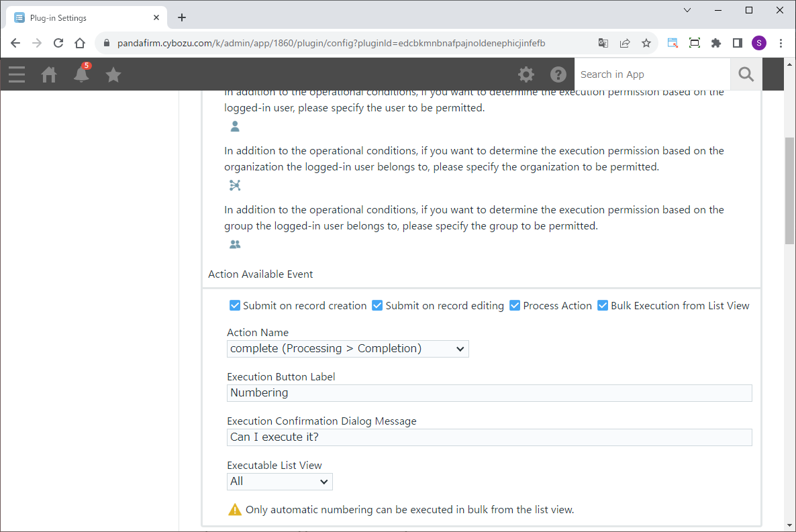Uncheck Submit on record creation
Image resolution: width=796 pixels, height=532 pixels.
point(235,305)
